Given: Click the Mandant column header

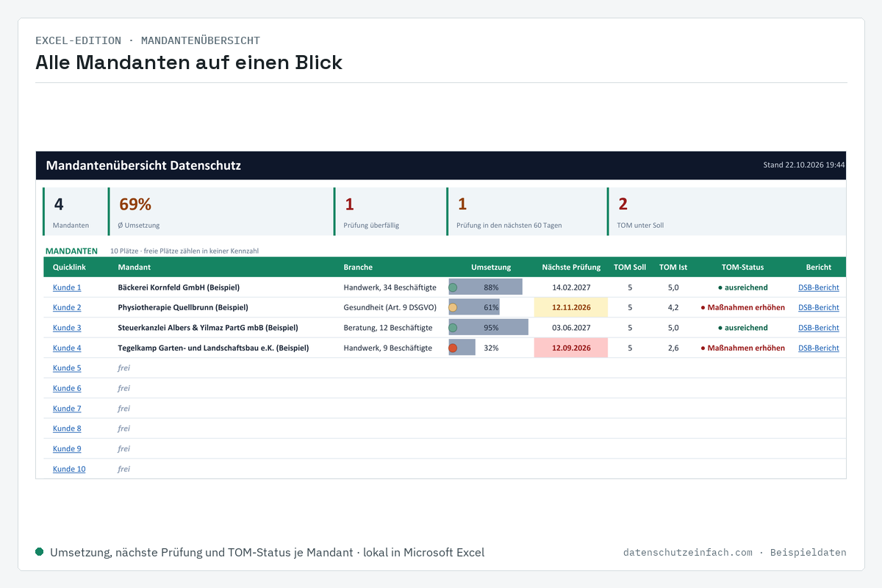Looking at the screenshot, I should [x=134, y=267].
